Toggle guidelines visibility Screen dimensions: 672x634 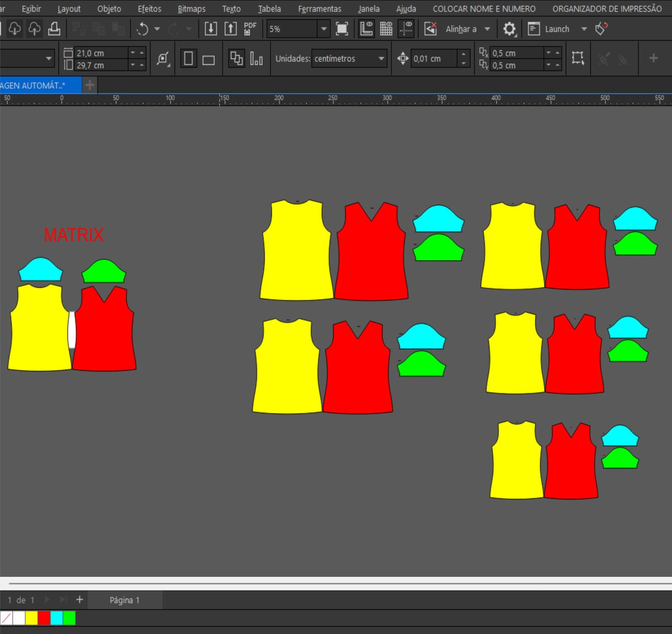pos(406,29)
